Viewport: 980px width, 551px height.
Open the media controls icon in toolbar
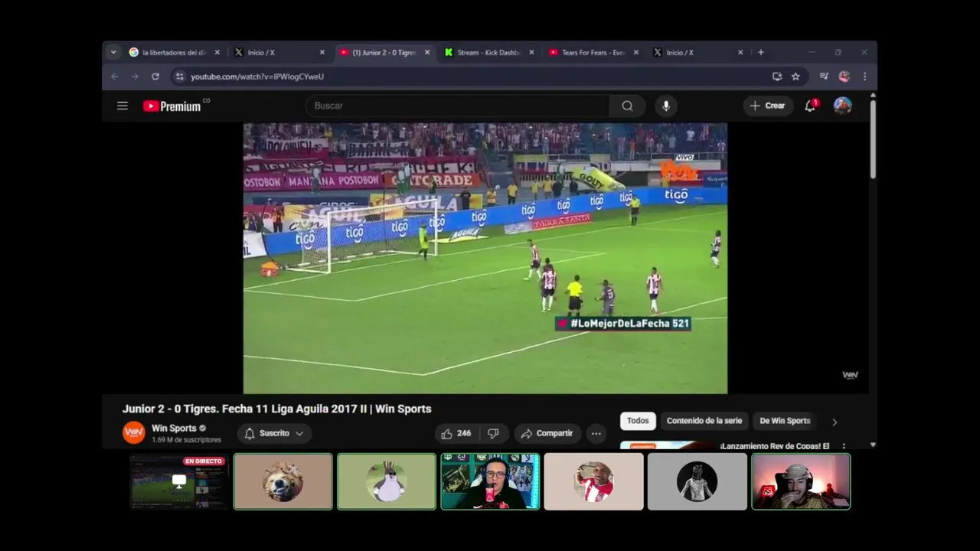[824, 77]
